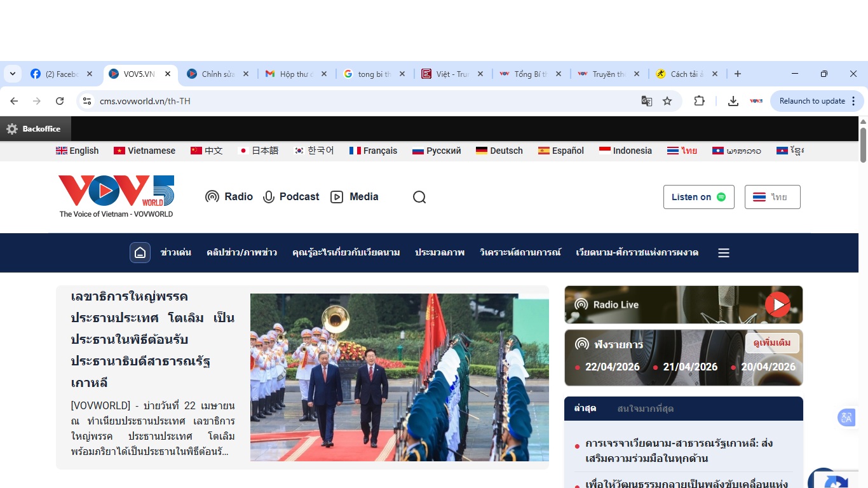Screen dimensions: 868x488
Task: Open the hamburger menu in navy bar
Action: (723, 253)
